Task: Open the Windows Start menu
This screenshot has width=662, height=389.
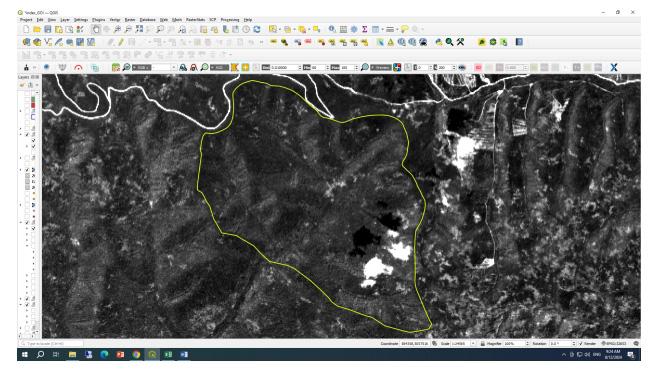Action: point(24,354)
